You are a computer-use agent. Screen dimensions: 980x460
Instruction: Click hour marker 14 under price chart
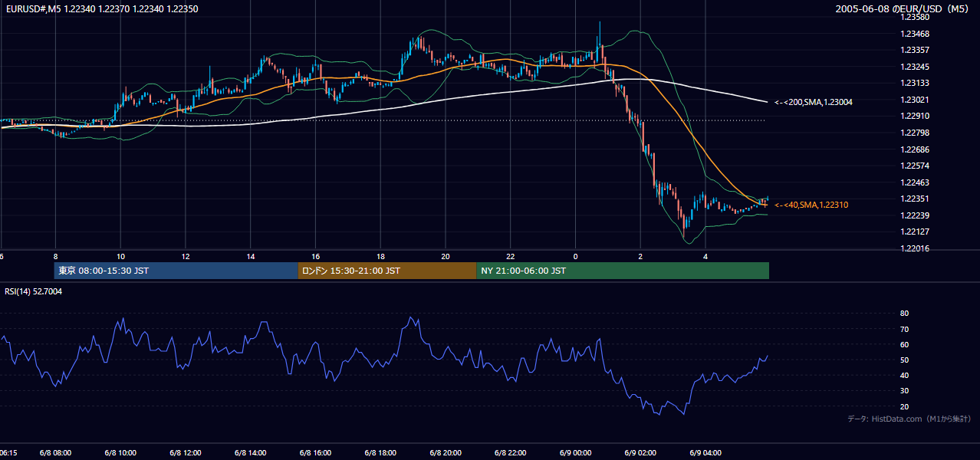[250, 256]
